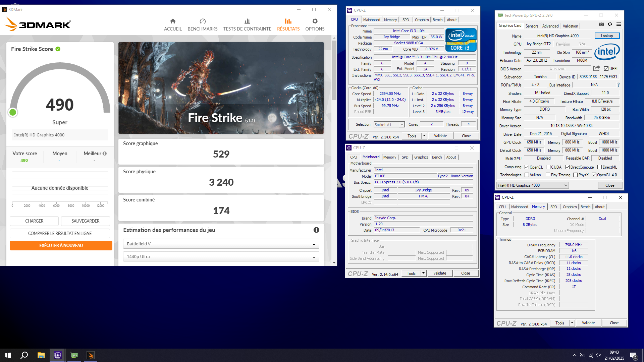Click the GPU-Z BIOS export share icon
Screen dimensions: 644x362
[x=596, y=68]
